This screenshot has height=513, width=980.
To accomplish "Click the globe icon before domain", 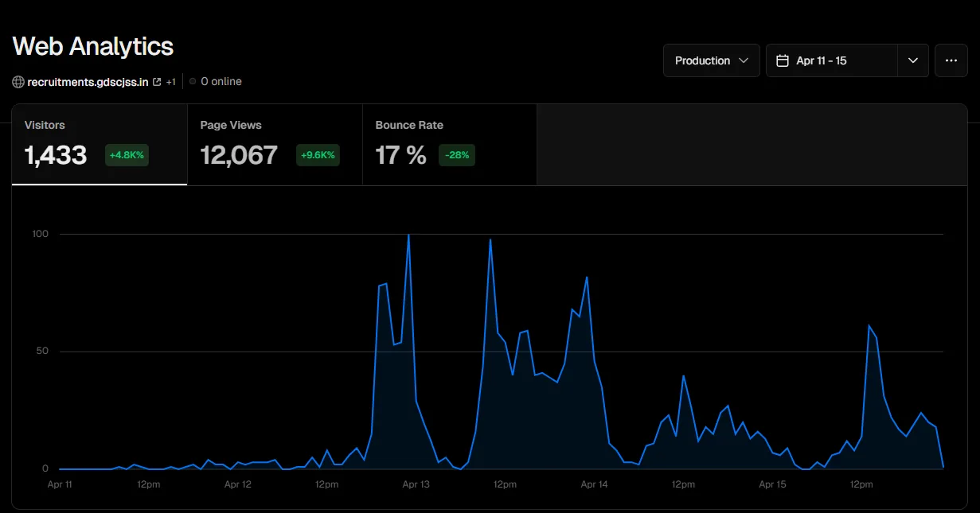I will coord(18,82).
